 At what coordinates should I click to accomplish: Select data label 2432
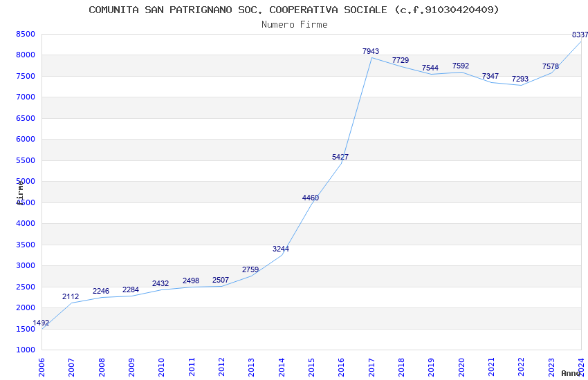[x=160, y=283]
